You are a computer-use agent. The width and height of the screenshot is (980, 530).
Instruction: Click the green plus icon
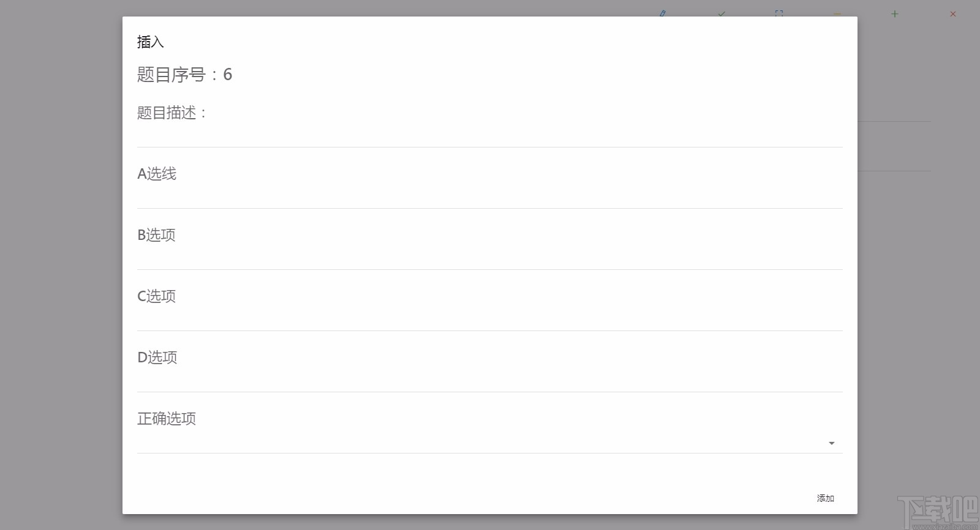[895, 14]
